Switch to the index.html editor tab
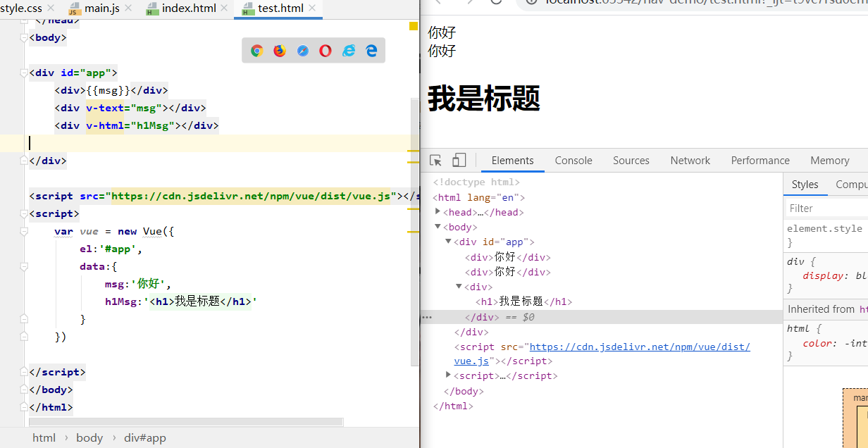This screenshot has width=868, height=448. tap(189, 8)
